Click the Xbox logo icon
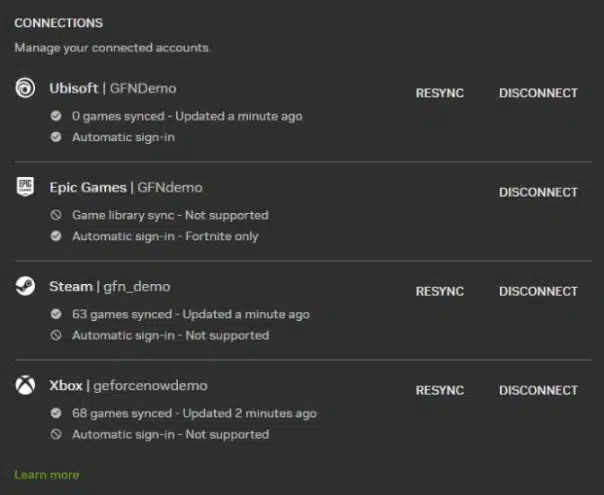This screenshot has width=604, height=495. 25,385
